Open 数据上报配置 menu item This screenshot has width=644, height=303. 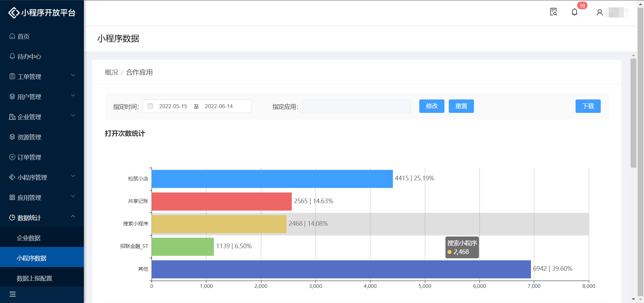[35, 278]
